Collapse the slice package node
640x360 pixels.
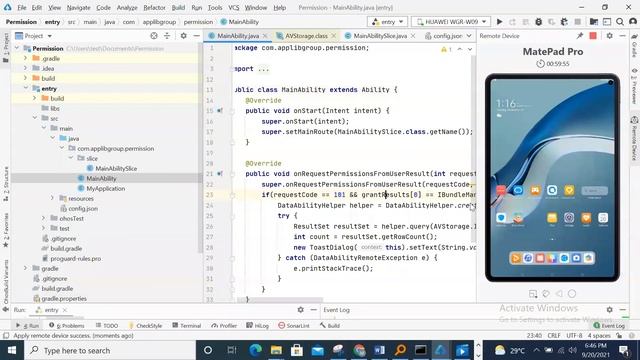[71, 158]
